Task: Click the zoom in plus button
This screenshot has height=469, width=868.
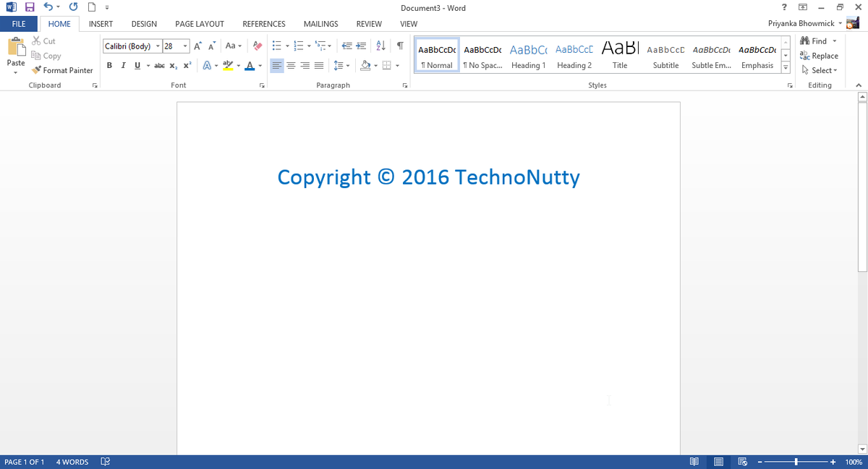Action: pos(833,462)
